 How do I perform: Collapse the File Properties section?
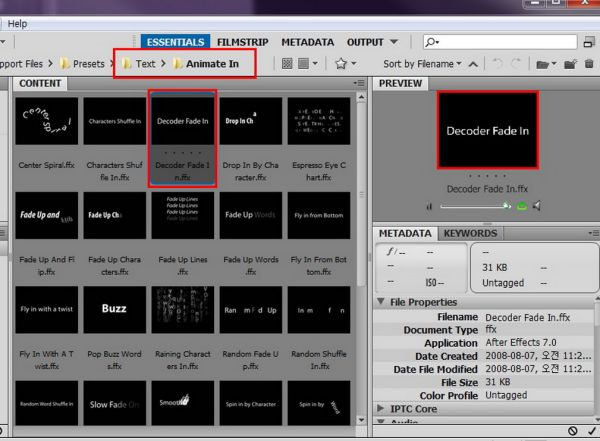pyautogui.click(x=381, y=301)
